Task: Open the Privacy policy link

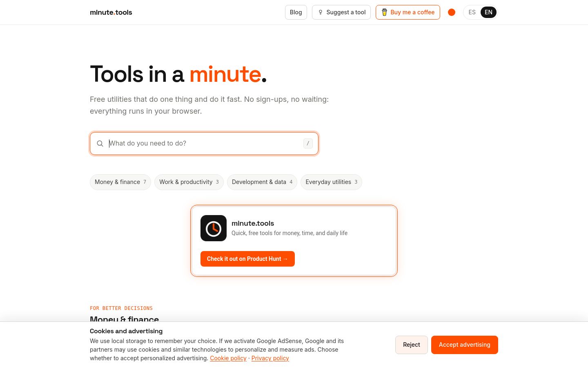Action: point(270,358)
